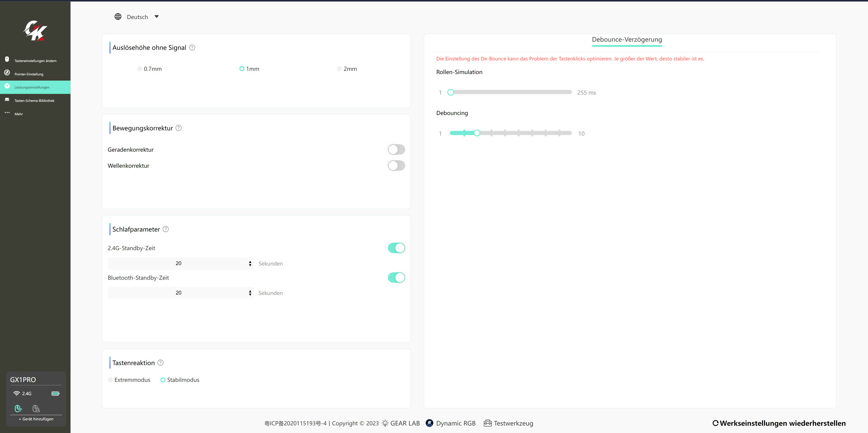Viewport: 868px width, 433px height.
Task: Enable the Geradenkorrektur toggle
Action: pyautogui.click(x=396, y=149)
